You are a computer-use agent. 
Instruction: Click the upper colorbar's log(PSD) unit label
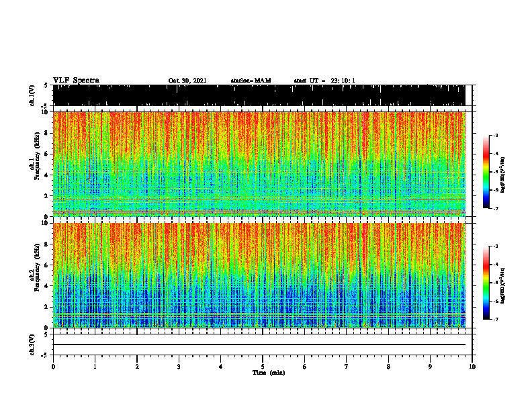coord(503,175)
